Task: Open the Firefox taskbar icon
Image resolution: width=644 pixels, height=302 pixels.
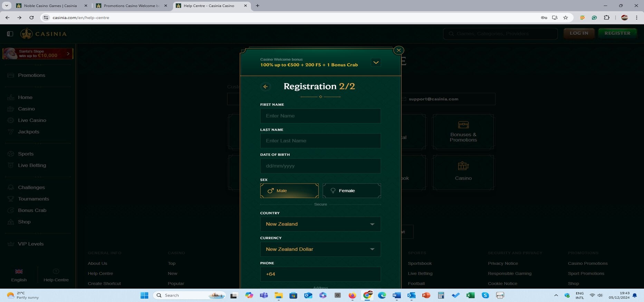Action: [x=352, y=295]
